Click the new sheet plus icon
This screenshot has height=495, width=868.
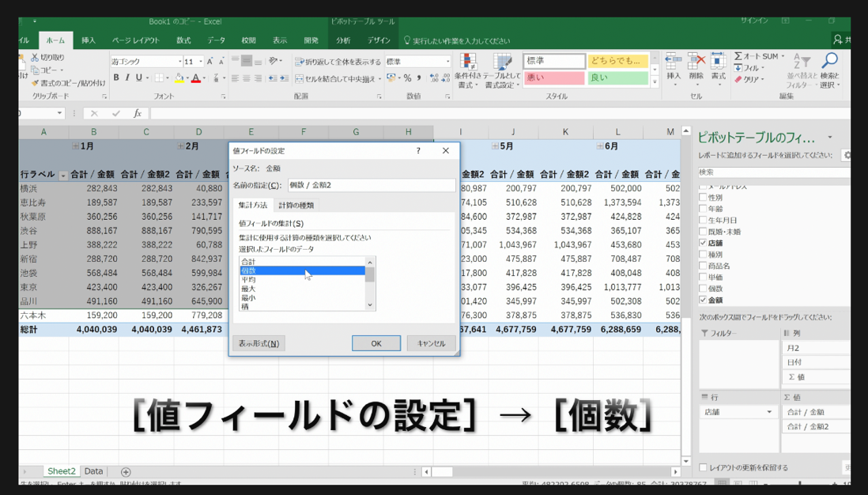coord(126,472)
